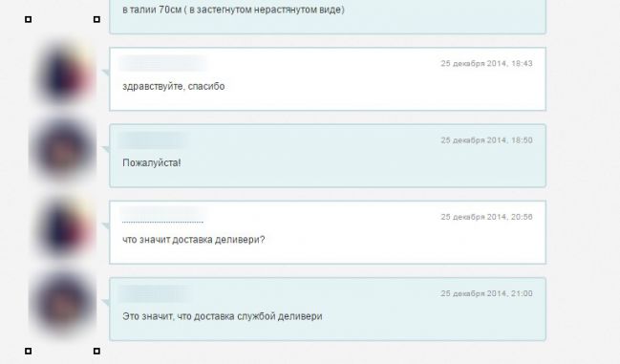Click the dotted-underlined sender name at 20:56
Image resolution: width=620 pixels, height=364 pixels.
click(163, 216)
